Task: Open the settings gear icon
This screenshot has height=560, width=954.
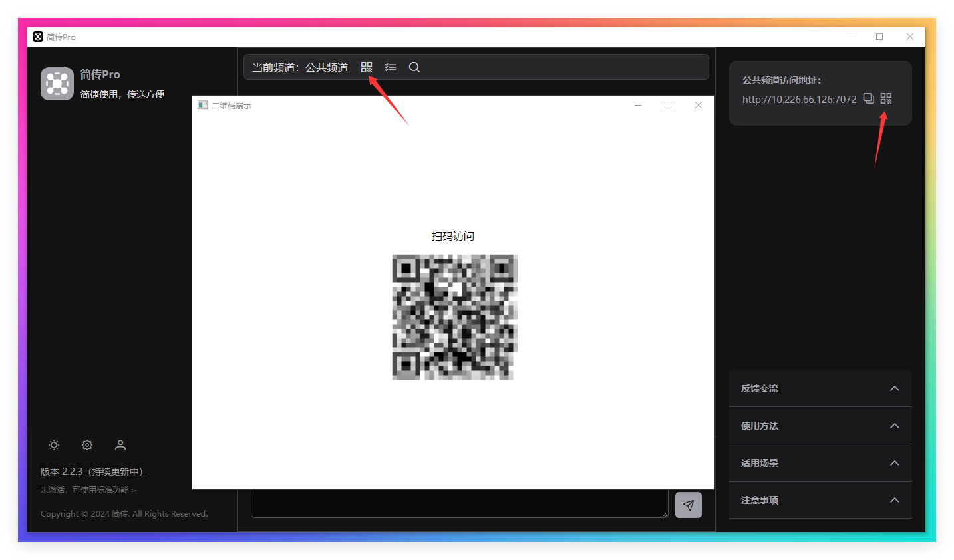Action: 87,445
